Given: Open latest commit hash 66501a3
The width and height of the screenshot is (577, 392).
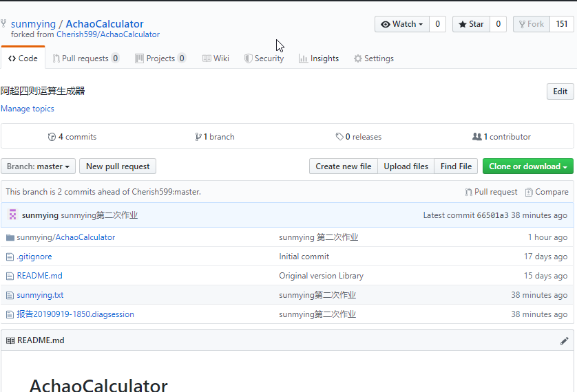Looking at the screenshot, I should pyautogui.click(x=492, y=215).
